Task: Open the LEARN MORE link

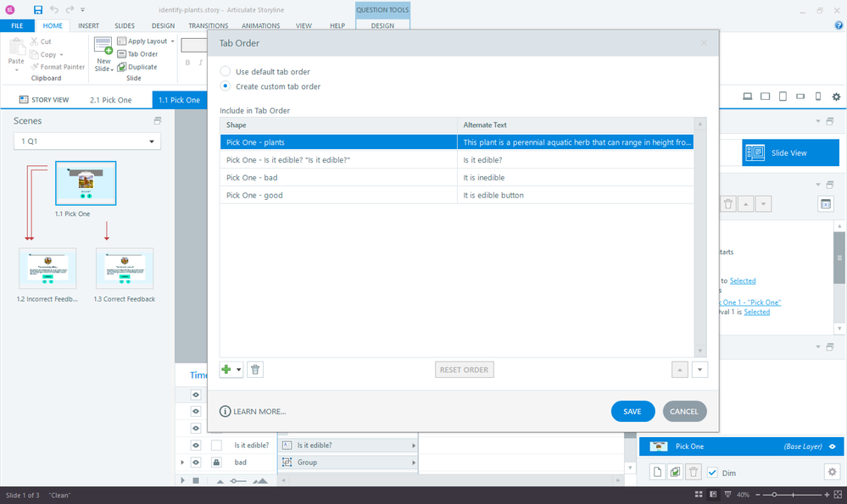Action: tap(253, 412)
